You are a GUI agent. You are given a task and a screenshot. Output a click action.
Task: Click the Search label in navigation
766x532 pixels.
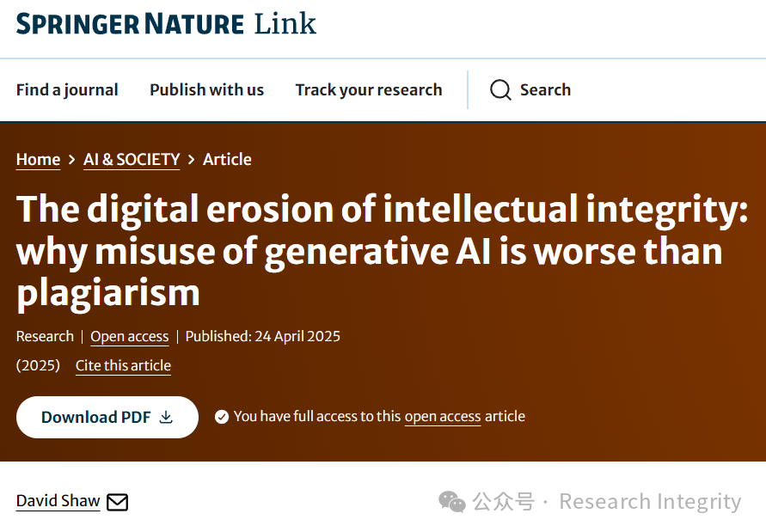545,90
